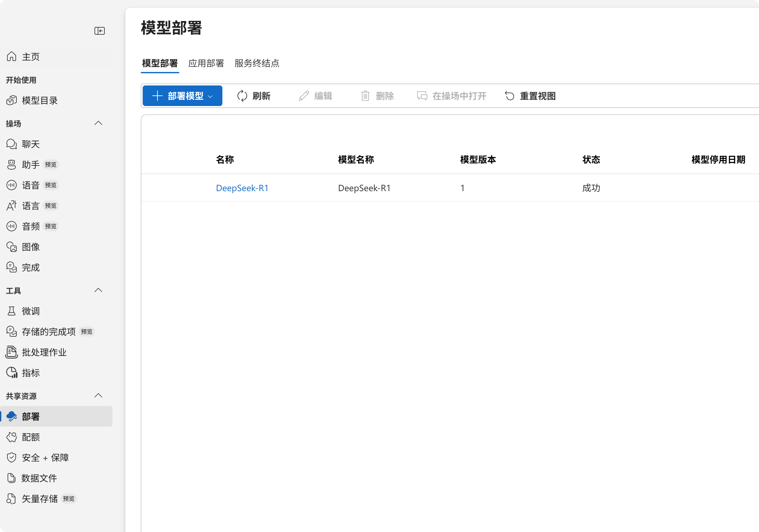Screen dimensions: 759x532
Task: Click the 语音 waveform icon
Action: (x=12, y=185)
